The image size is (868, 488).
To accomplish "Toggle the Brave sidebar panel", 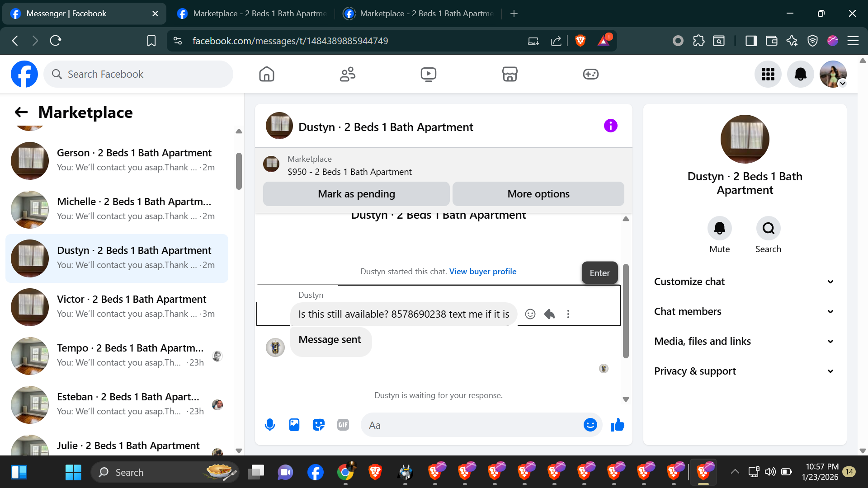I will pos(751,41).
